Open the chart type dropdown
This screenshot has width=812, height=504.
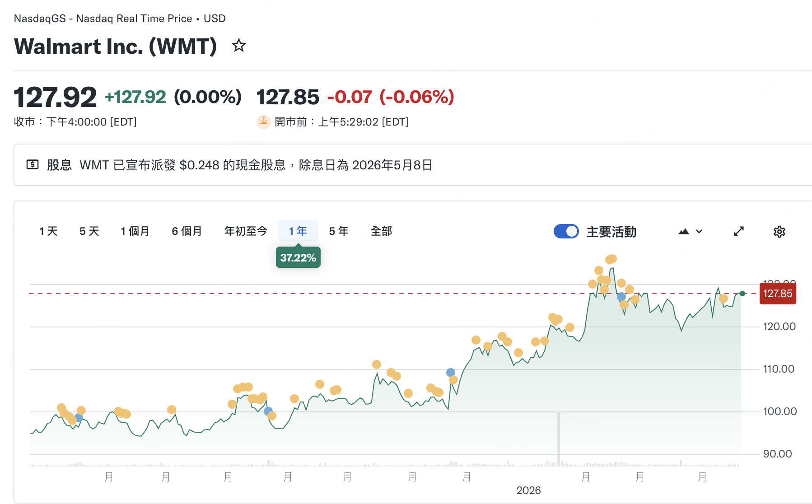[x=691, y=232]
